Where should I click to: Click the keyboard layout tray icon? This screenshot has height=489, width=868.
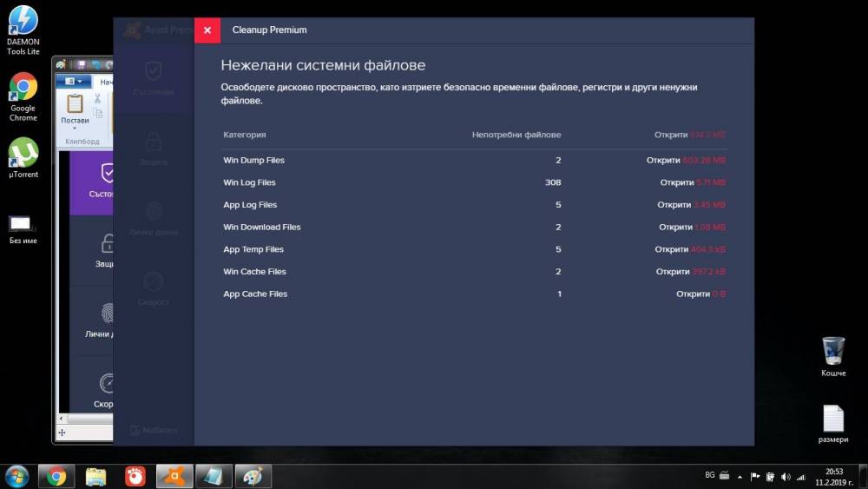[x=724, y=475]
